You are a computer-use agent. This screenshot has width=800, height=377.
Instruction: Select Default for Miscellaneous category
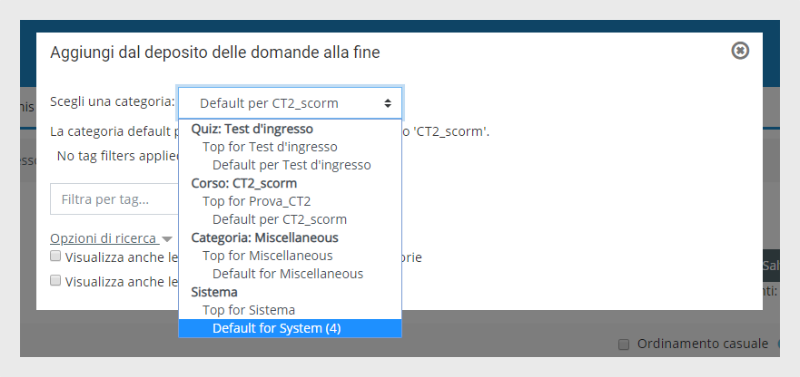coord(290,274)
